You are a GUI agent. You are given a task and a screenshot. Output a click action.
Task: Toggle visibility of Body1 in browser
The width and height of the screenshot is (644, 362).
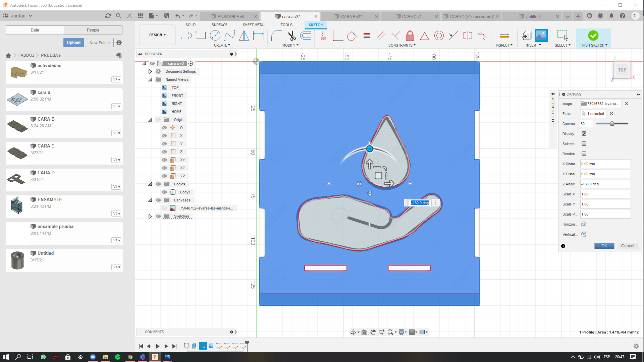(164, 192)
